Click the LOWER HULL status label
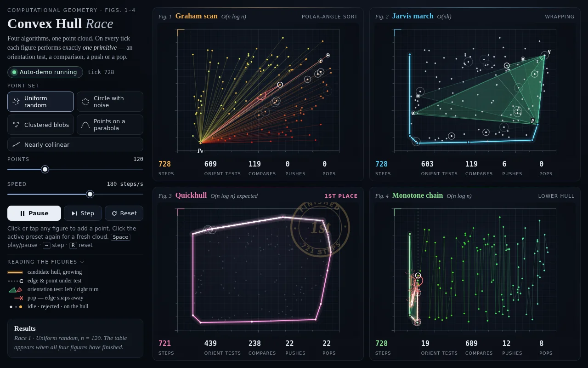588x368 pixels. coord(556,196)
